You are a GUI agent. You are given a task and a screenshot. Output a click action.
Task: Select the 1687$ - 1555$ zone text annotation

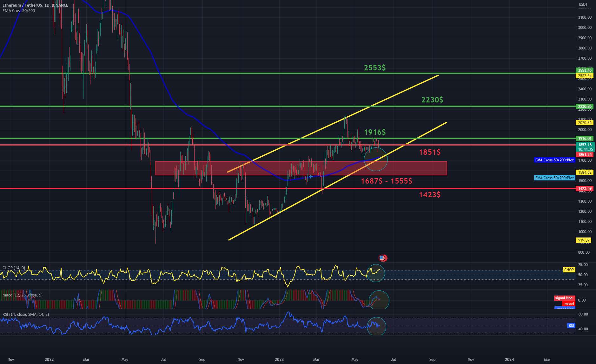pos(387,181)
